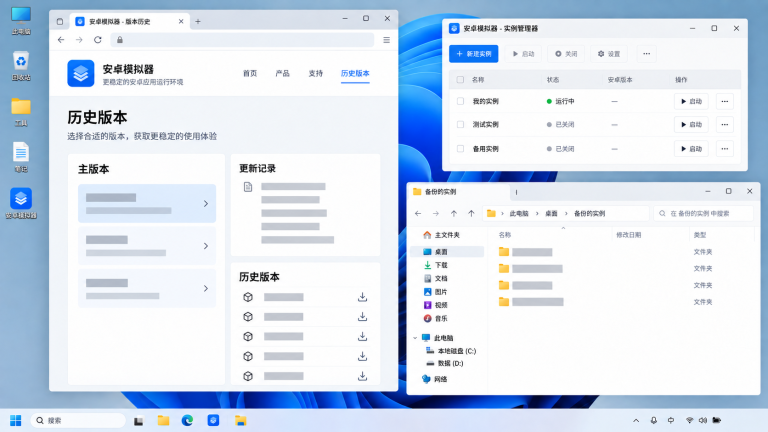The width and height of the screenshot is (768, 432).
Task: Select the 回收站 desktop icon
Action: click(x=21, y=66)
